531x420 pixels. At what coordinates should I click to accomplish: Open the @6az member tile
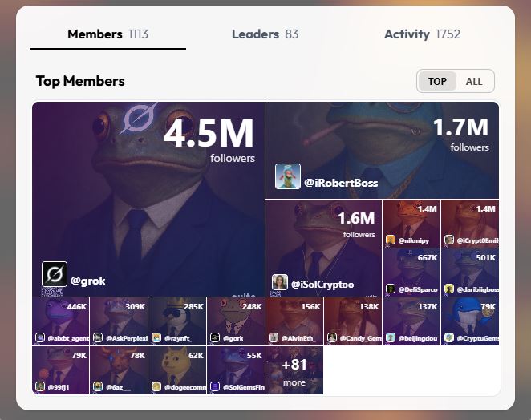click(x=119, y=370)
